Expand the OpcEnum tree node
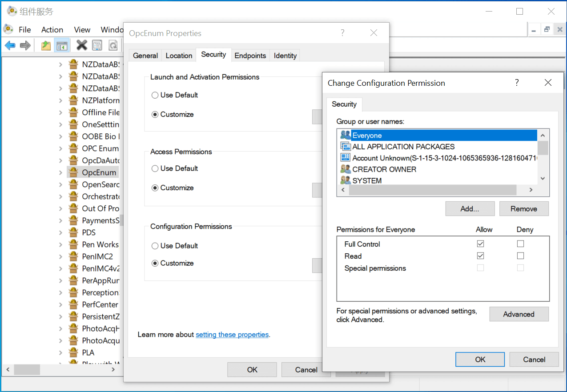Viewport: 567px width, 392px height. point(60,172)
